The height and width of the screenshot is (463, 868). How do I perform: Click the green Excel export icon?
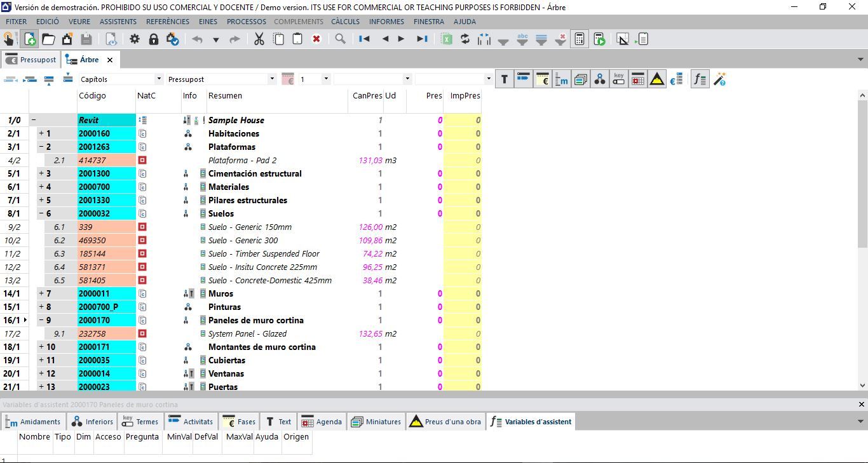click(447, 39)
